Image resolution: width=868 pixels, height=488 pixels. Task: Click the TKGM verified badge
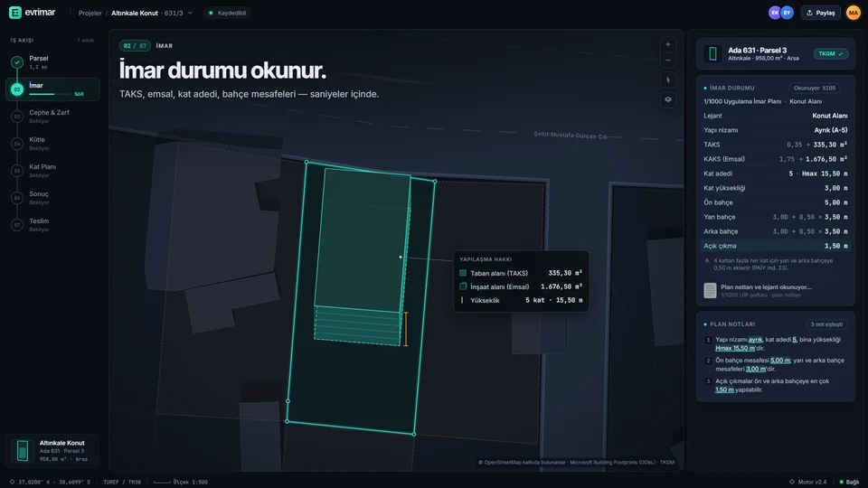pyautogui.click(x=830, y=53)
